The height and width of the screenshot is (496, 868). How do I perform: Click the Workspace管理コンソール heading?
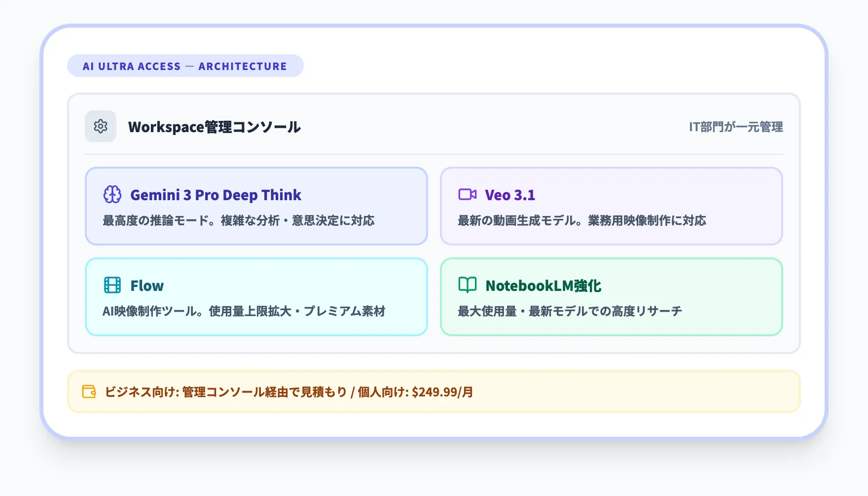tap(215, 127)
